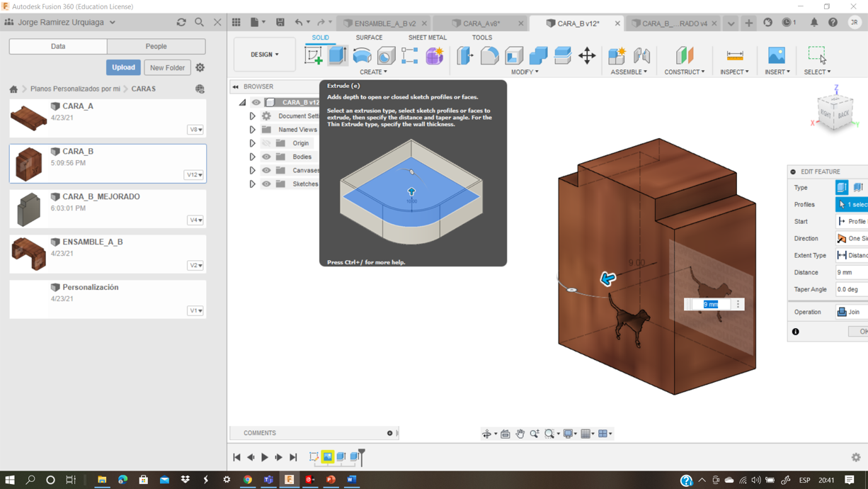Image resolution: width=868 pixels, height=489 pixels.
Task: Select the Pan hand tool
Action: pyautogui.click(x=520, y=434)
